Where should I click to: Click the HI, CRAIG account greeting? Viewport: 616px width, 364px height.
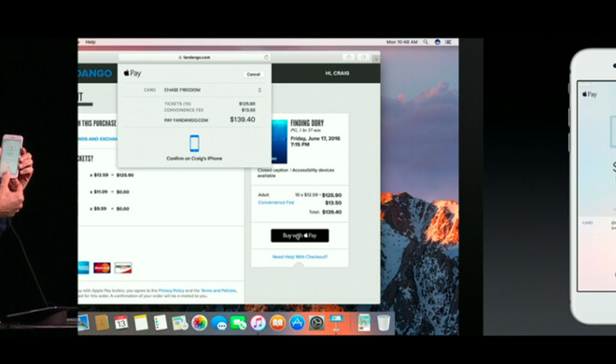[x=337, y=73]
